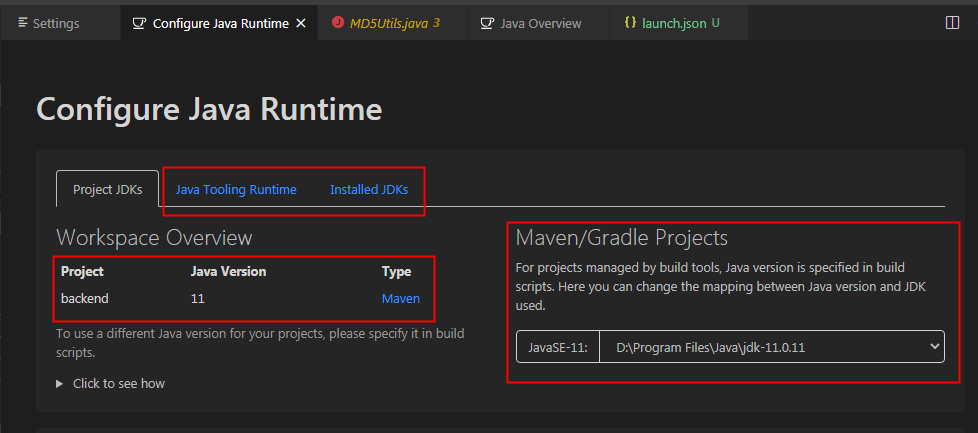Click the coffee cup icon on Configure Java Runtime tab

click(139, 23)
